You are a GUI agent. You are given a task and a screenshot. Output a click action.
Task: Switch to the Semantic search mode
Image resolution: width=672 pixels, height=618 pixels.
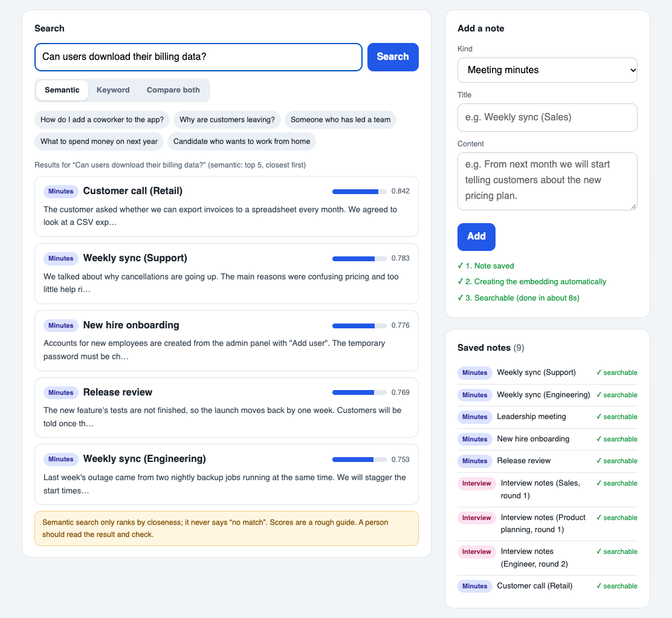click(62, 90)
